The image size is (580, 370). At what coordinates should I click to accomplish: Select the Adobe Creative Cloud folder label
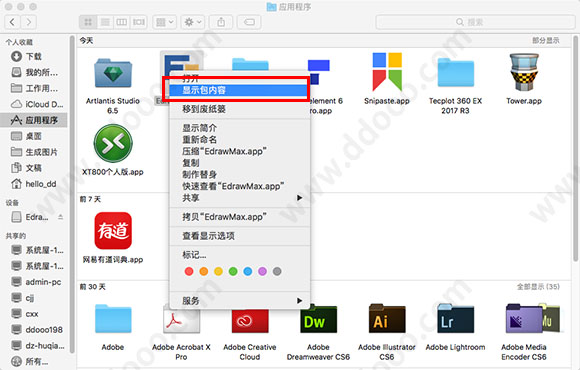tap(250, 352)
